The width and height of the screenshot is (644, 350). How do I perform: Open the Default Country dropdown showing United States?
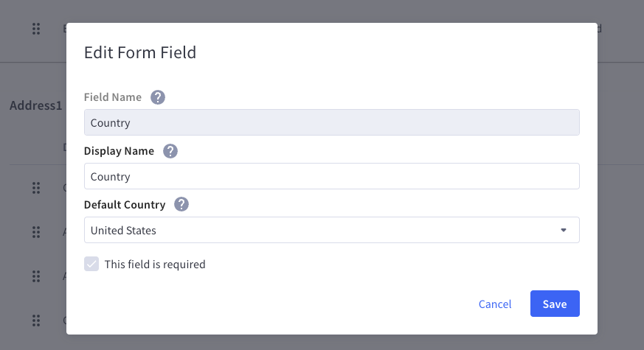[x=332, y=230]
